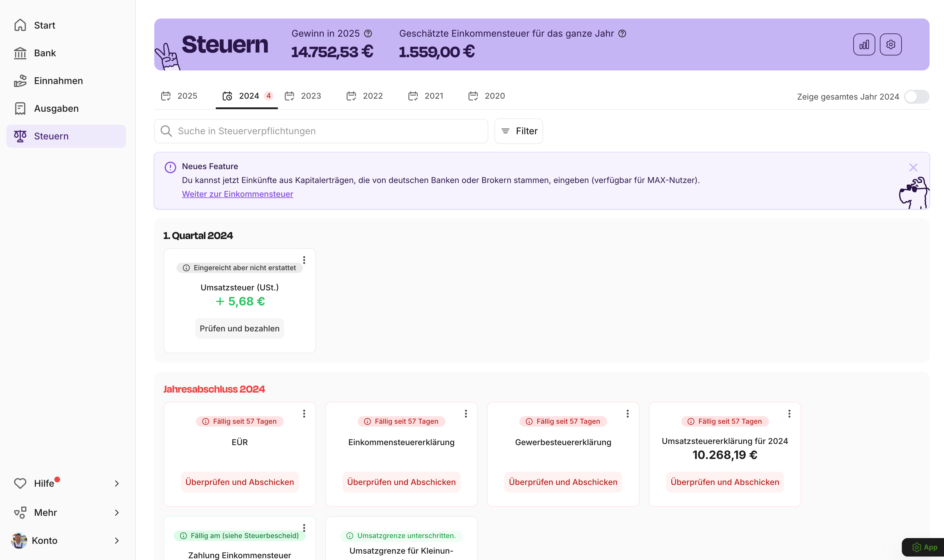Open the tax settings gear in the header
Screen dimensions: 944x560
click(891, 44)
